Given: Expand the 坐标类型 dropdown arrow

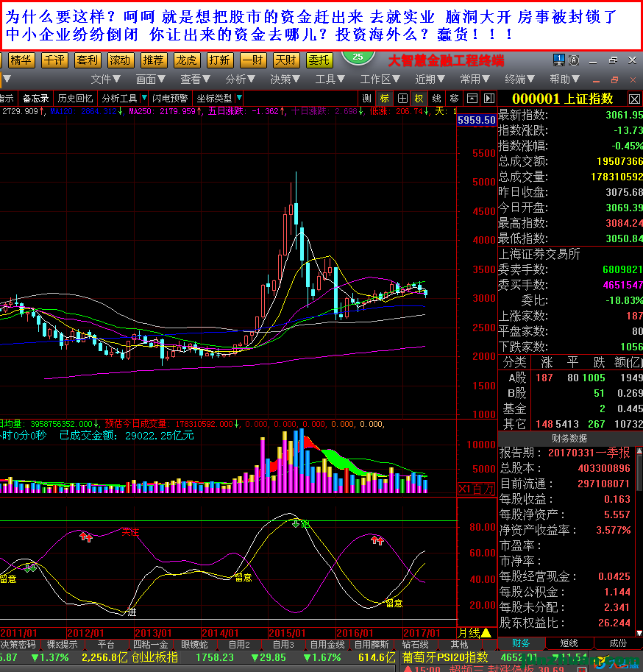Looking at the screenshot, I should (x=239, y=98).
